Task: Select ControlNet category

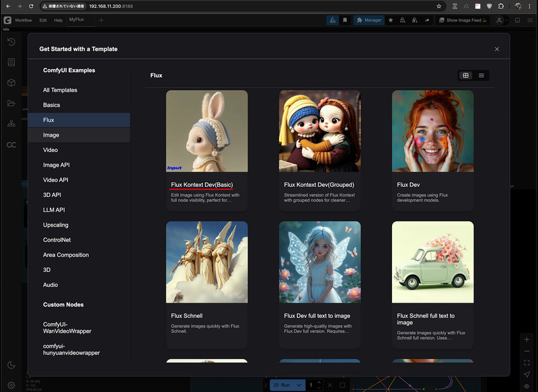Action: (79, 240)
